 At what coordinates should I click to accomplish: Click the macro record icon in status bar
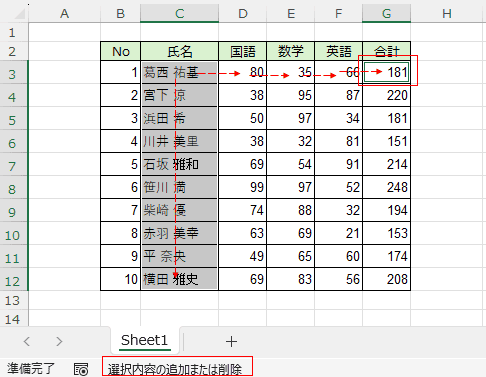(x=81, y=369)
